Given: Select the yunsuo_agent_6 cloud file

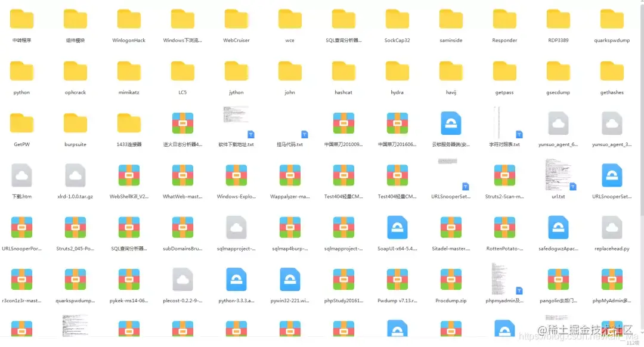Looking at the screenshot, I should 558,123.
